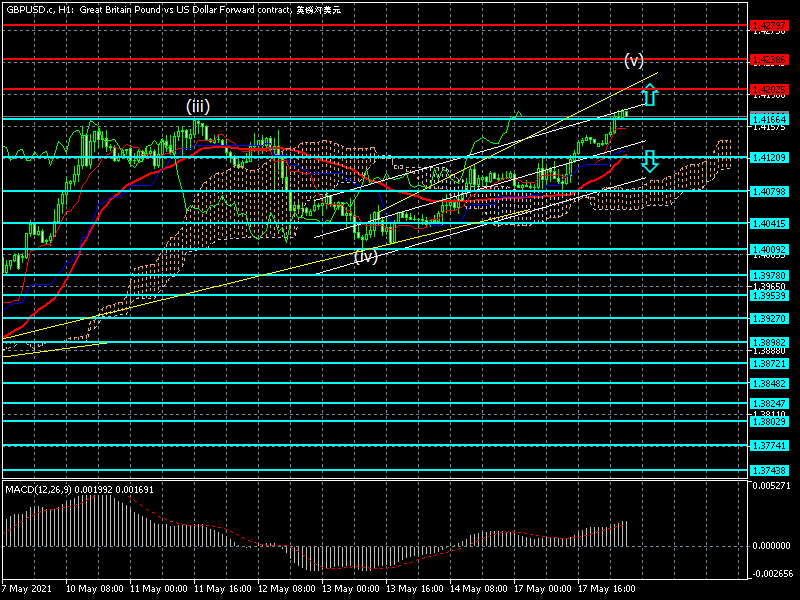Click the 1.38982 price level tag
The image size is (800, 600).
point(770,342)
